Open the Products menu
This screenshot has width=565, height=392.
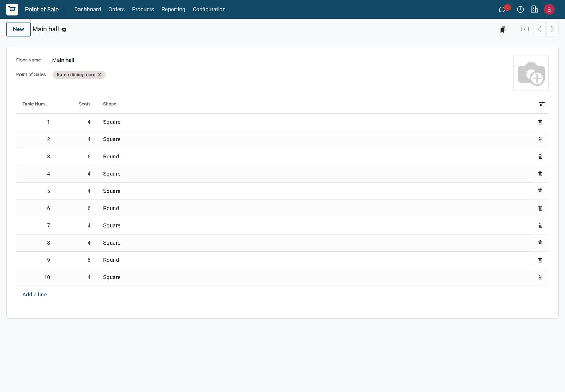click(143, 10)
